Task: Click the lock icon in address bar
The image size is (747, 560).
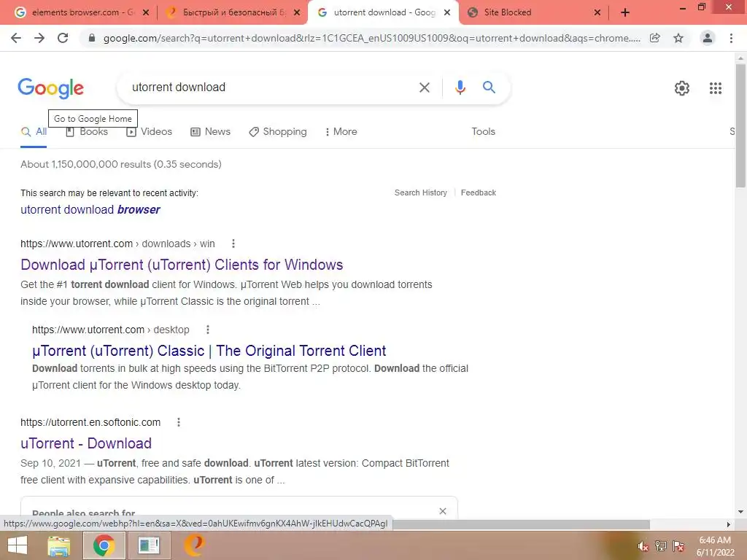Action: coord(93,38)
